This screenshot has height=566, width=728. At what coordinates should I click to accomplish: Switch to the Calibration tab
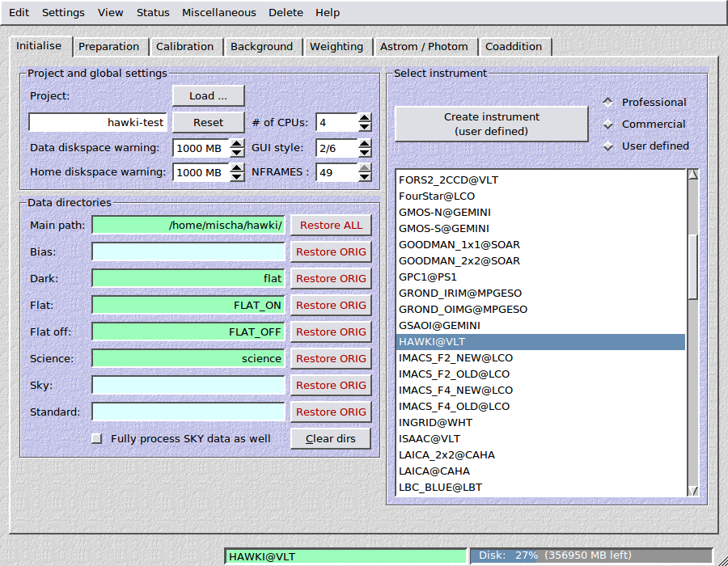184,46
